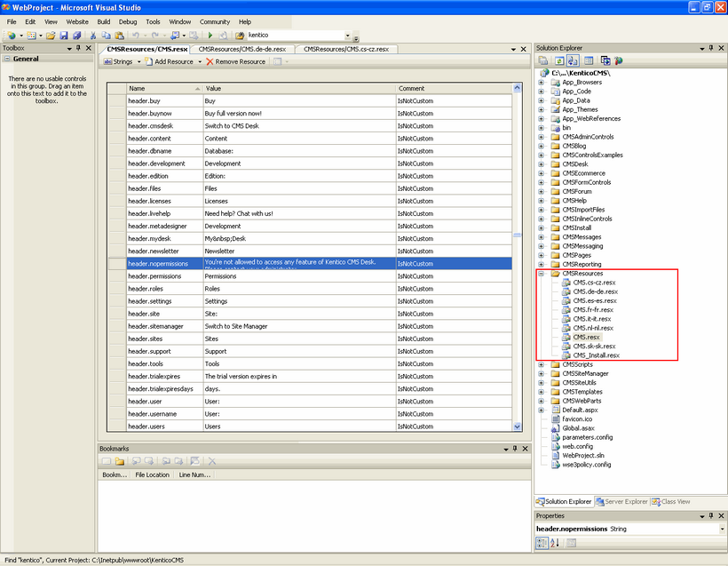Toggle auto-hide pin on Toolbox panel
The image size is (728, 566).
point(78,48)
